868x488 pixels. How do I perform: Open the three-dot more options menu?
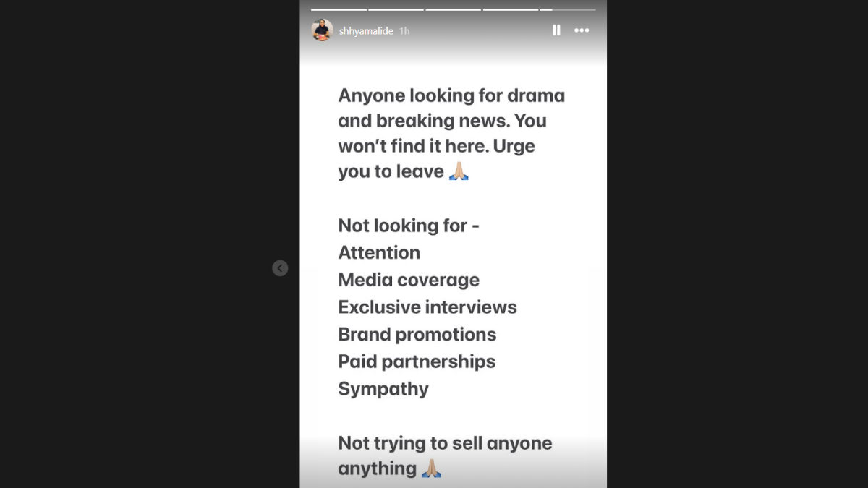[582, 30]
